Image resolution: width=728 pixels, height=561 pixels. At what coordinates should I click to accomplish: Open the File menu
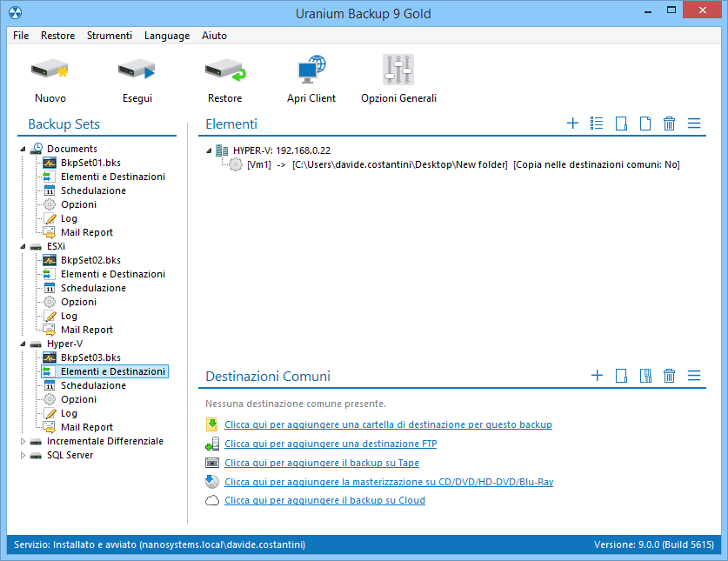[x=21, y=36]
